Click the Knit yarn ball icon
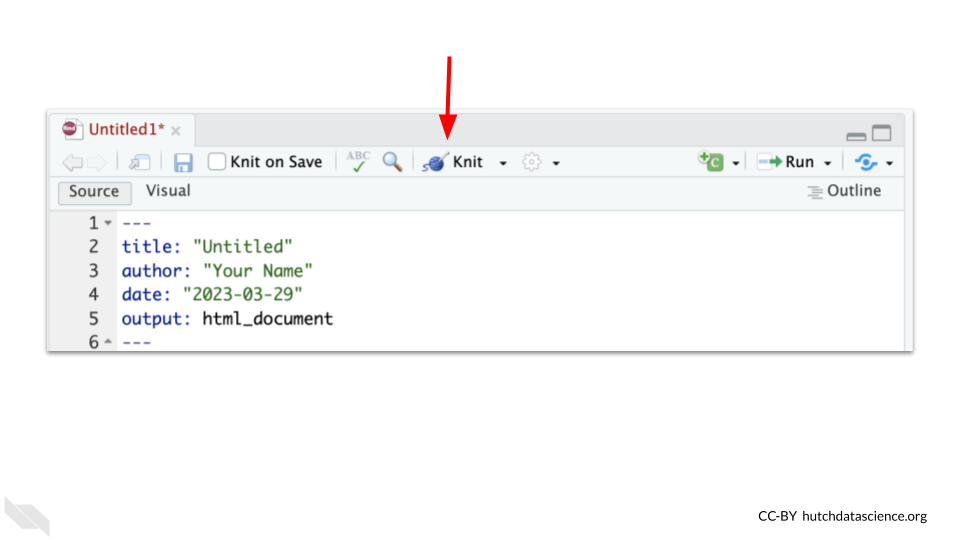The image size is (960, 540). pos(435,162)
